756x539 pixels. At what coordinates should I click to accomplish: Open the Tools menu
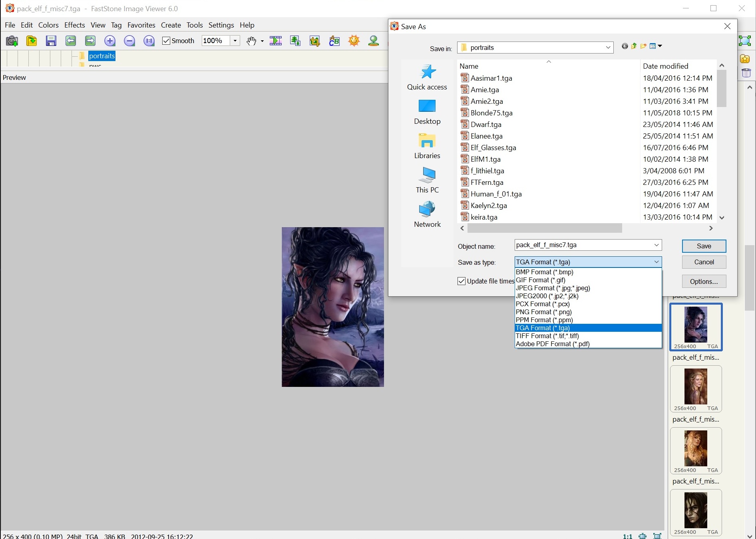[195, 25]
